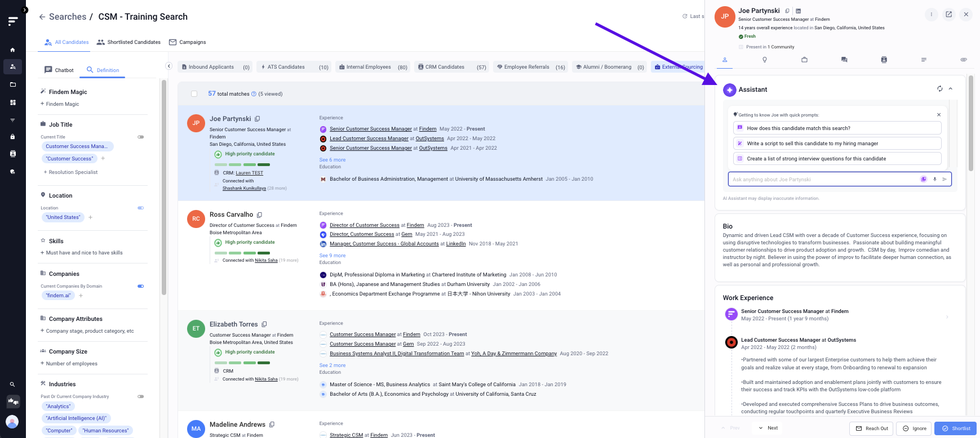The height and width of the screenshot is (438, 980).
Task: Click the filter funnel icon in sidebar
Action: click(x=12, y=120)
